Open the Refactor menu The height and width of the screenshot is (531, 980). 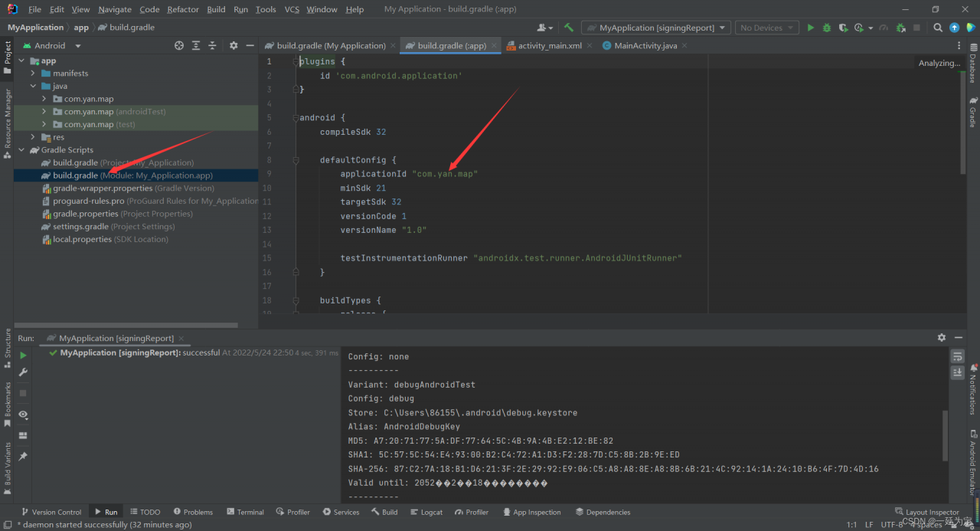(183, 9)
